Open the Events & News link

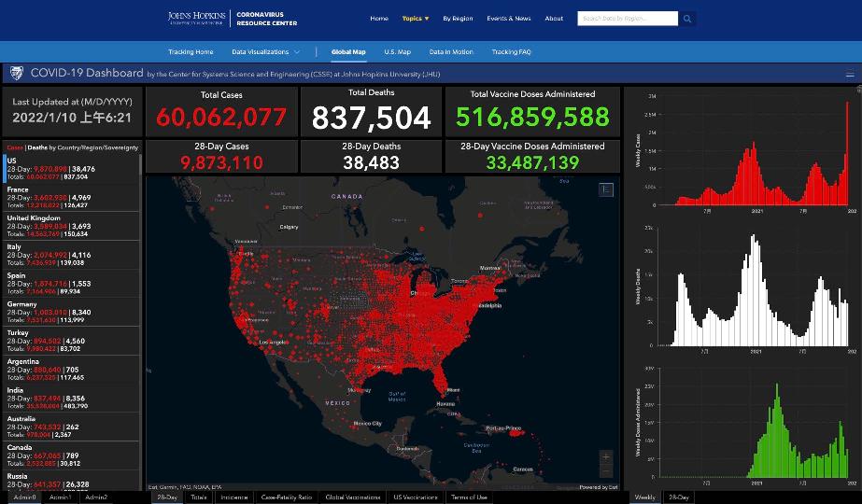coord(508,18)
